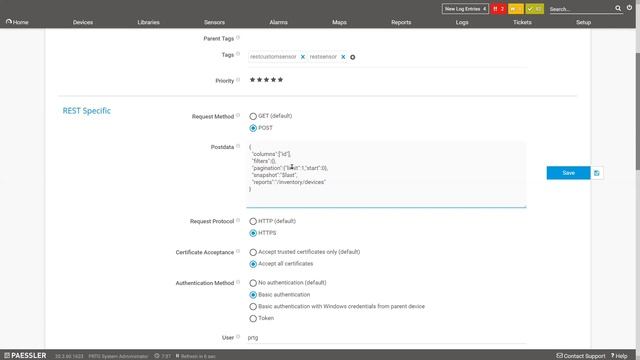
Task: Open the Home menu
Action: 17,22
